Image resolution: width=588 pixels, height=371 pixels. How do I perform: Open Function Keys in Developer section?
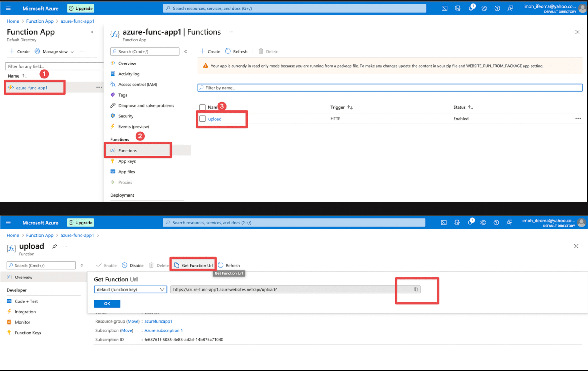tap(28, 333)
